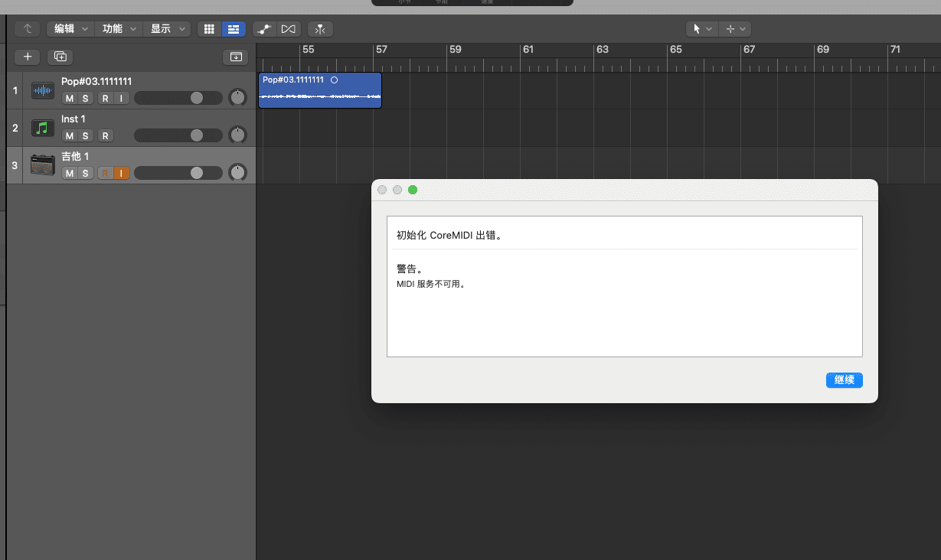Solo the 吉他 1 track

click(86, 174)
